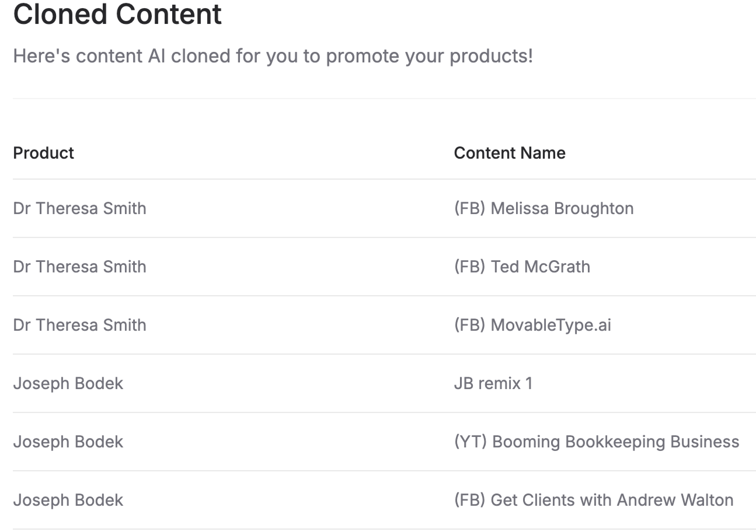Open the JB remix 1 content
Viewport: 756px width, 532px height.
(493, 383)
